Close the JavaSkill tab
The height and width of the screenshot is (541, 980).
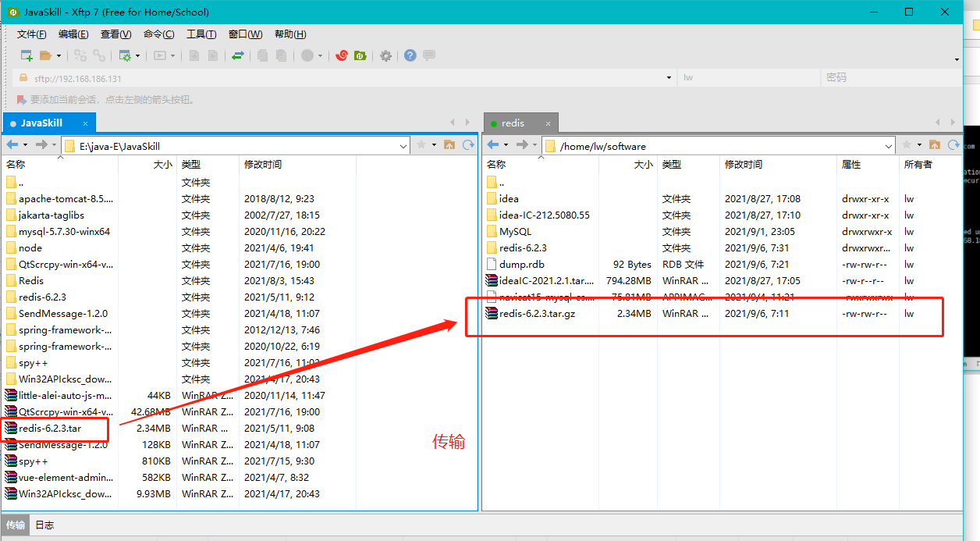pyautogui.click(x=85, y=123)
